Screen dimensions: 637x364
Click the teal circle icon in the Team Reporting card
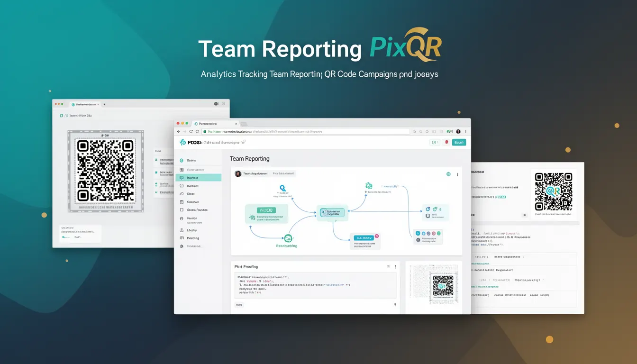point(448,174)
